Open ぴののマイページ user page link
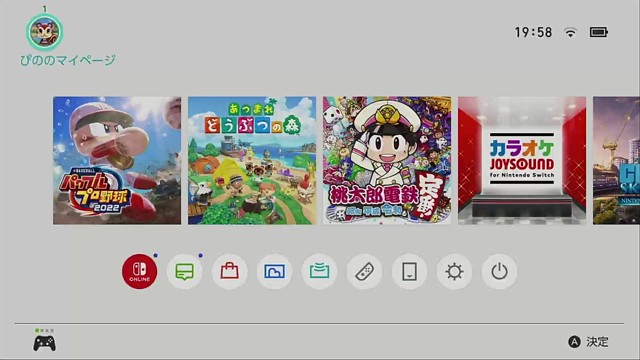This screenshot has width=640, height=360. click(x=68, y=60)
